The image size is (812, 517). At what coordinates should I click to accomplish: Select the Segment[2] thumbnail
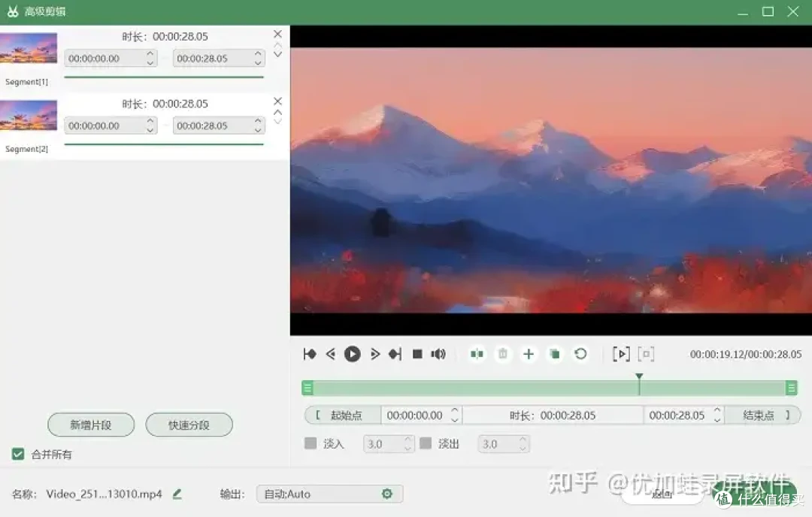(29, 116)
